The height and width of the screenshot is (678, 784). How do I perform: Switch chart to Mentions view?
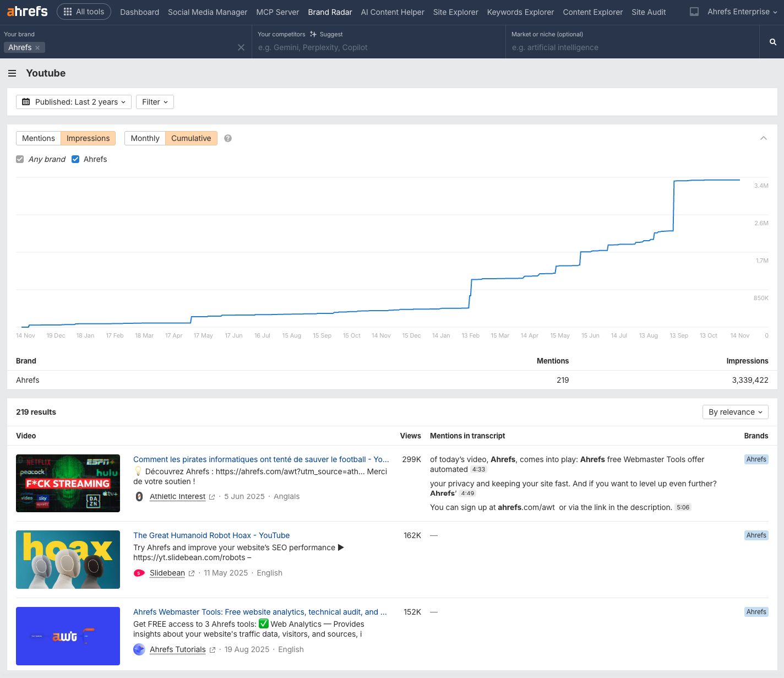tap(38, 138)
